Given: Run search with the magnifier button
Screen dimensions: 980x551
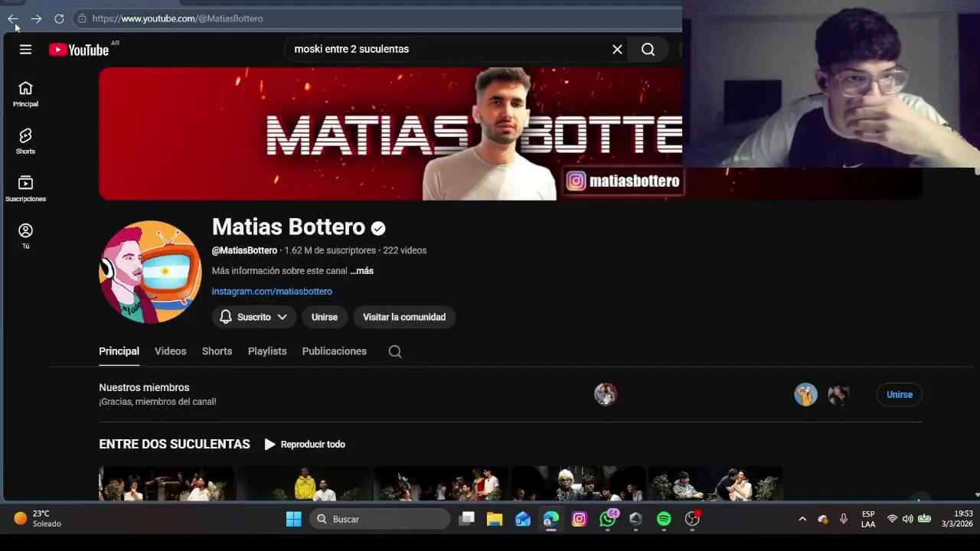Looking at the screenshot, I should [648, 49].
